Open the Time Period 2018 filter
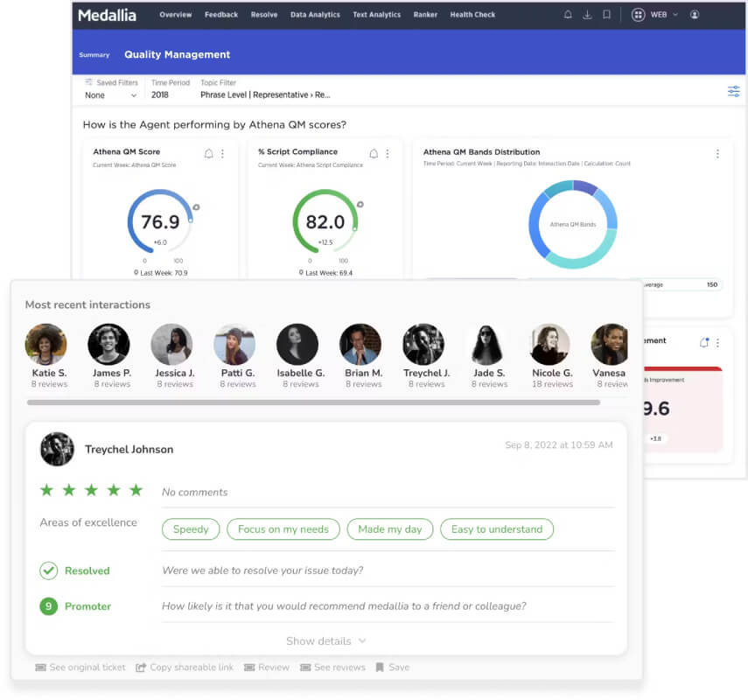Screen dimensions: 748x700 coord(160,95)
